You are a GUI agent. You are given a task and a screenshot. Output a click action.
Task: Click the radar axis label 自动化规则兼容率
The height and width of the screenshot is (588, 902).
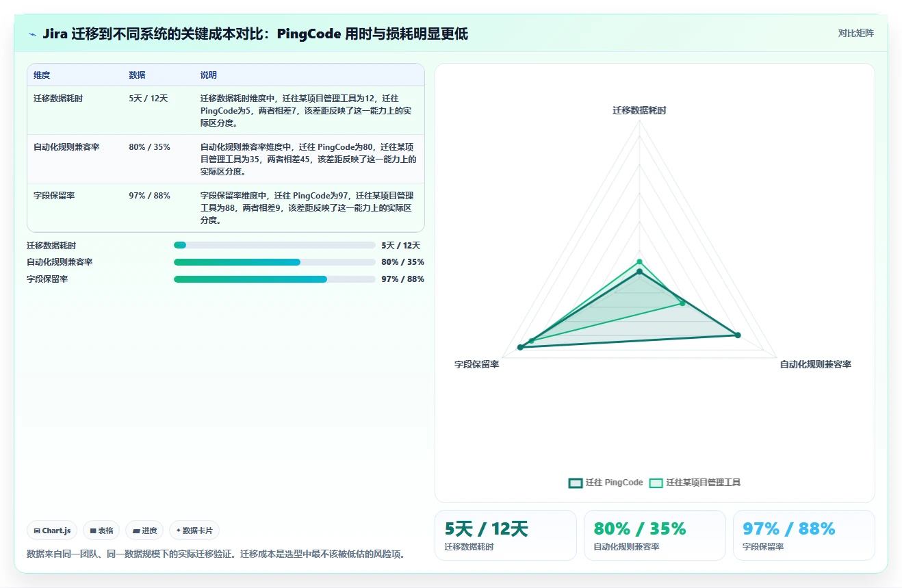pos(816,365)
